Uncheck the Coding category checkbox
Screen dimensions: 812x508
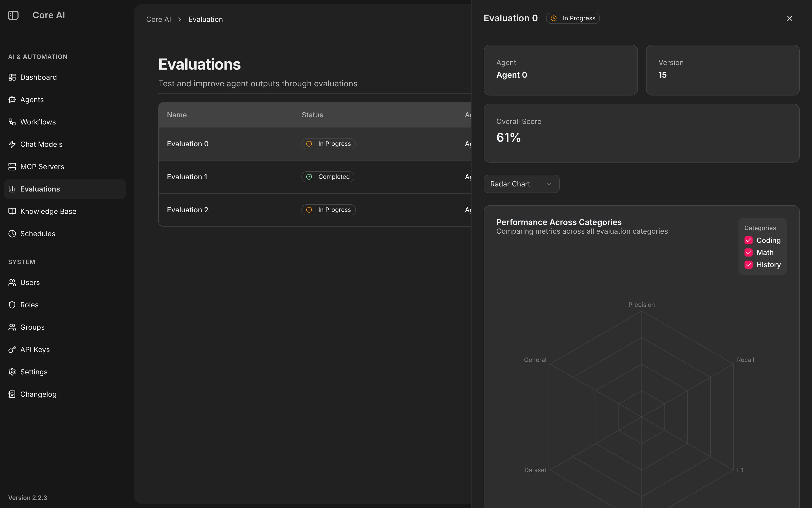[x=749, y=240]
